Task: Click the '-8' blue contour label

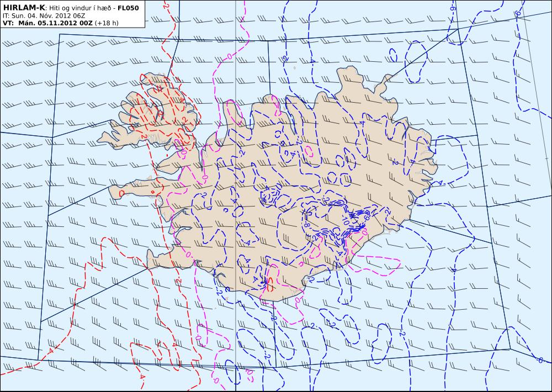Action: 306,225
